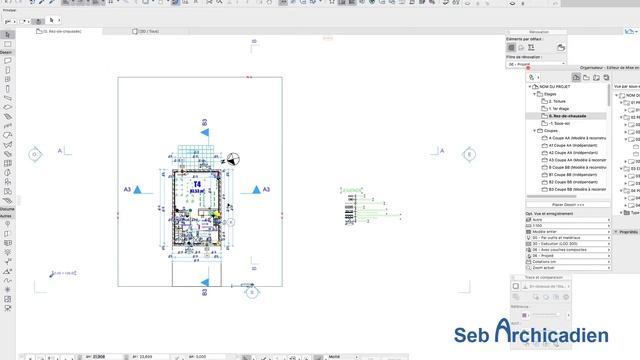Click the Organizer tree vertical scrollbar
The width and height of the screenshot is (640, 360).
tap(609, 96)
